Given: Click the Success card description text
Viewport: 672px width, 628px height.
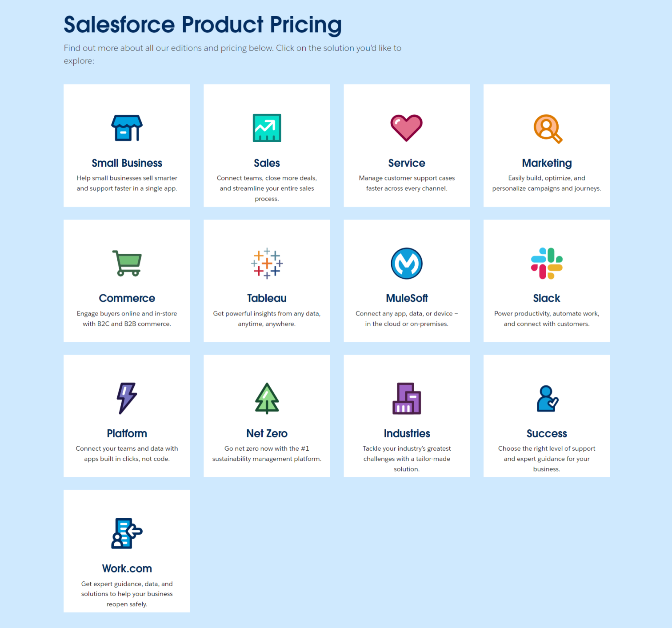Looking at the screenshot, I should point(547,459).
